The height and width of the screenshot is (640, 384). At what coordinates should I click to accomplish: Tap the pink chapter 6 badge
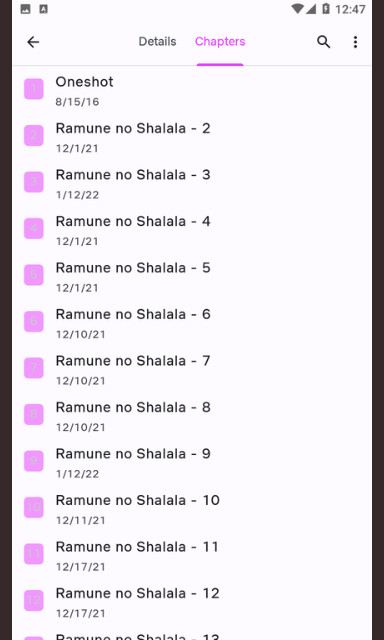point(34,321)
